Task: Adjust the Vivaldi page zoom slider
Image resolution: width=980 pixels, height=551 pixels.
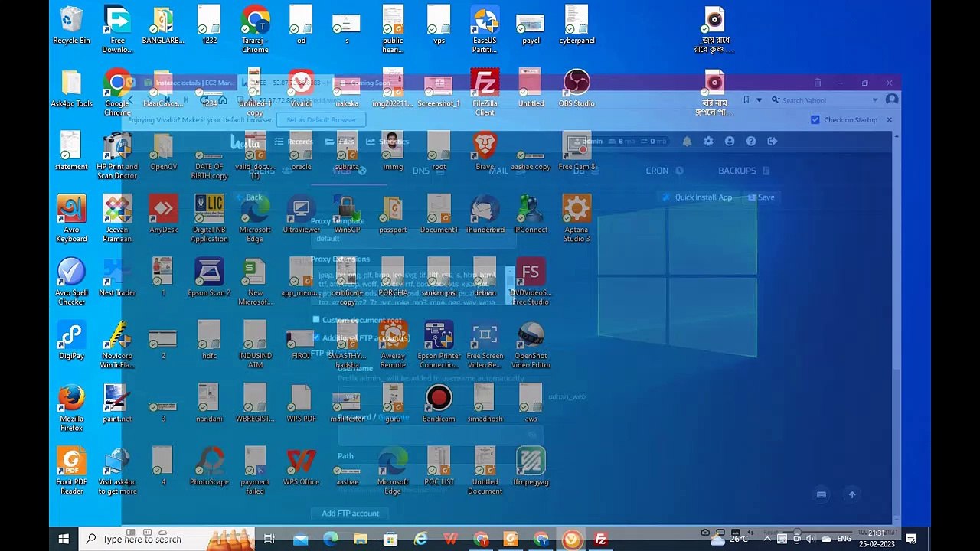Action: coord(818,532)
